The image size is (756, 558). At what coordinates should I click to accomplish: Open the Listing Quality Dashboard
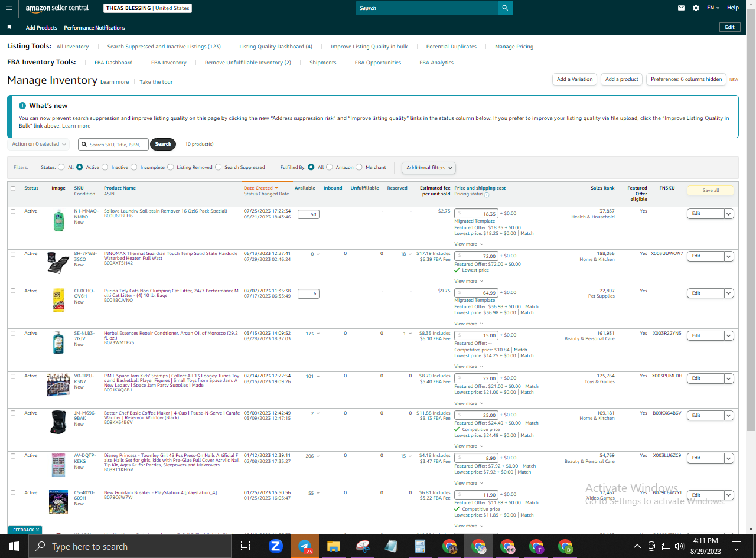pos(276,47)
